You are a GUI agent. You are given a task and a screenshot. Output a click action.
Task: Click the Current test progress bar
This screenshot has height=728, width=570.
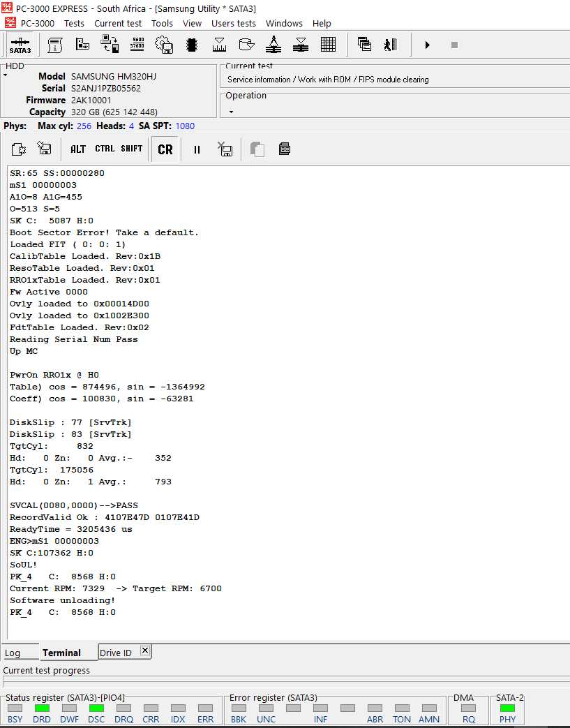point(286,681)
